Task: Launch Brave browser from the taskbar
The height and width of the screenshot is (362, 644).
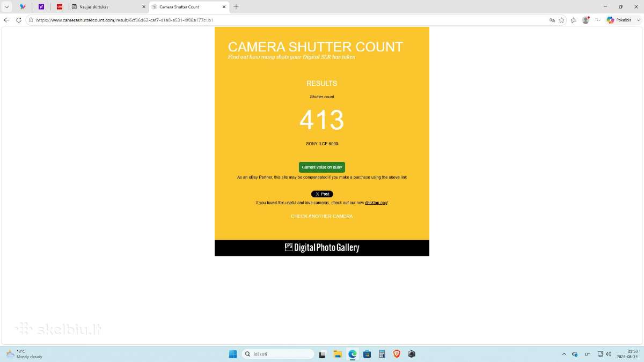Action: pos(397,354)
